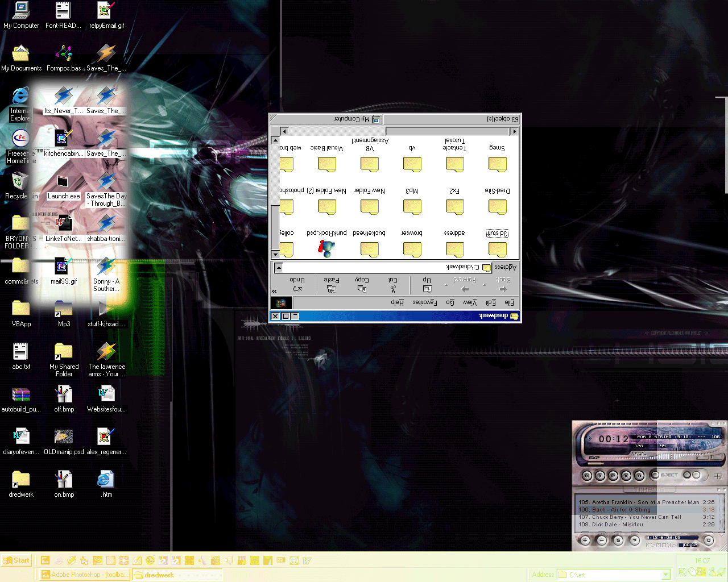Click the Winamp play button

pos(599,475)
